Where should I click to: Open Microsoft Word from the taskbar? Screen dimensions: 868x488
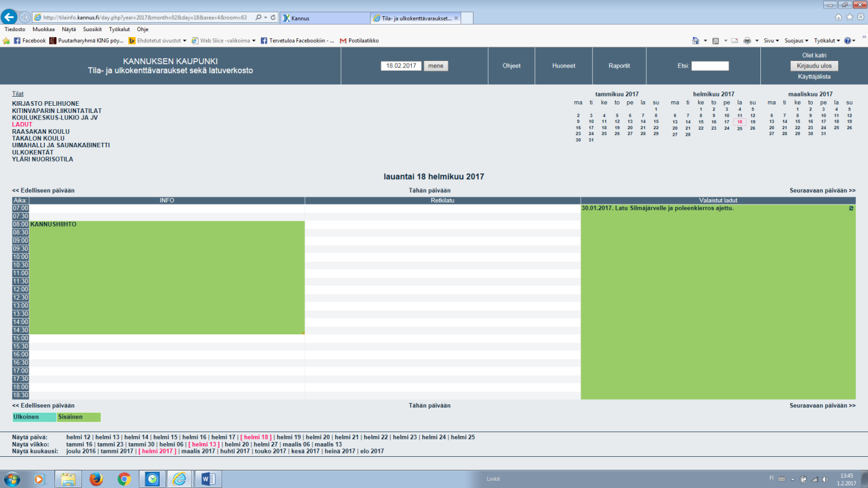click(x=209, y=479)
